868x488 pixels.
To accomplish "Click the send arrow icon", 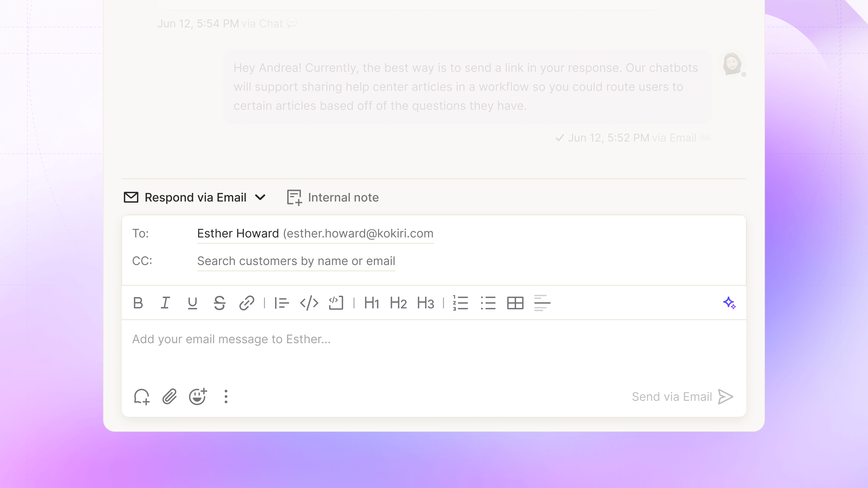I will 726,397.
